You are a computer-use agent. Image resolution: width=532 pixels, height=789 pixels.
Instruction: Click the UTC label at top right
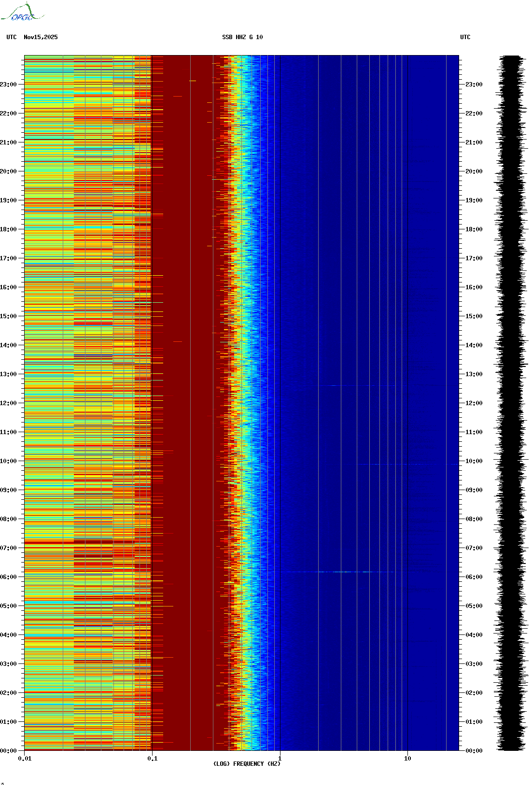coord(465,37)
